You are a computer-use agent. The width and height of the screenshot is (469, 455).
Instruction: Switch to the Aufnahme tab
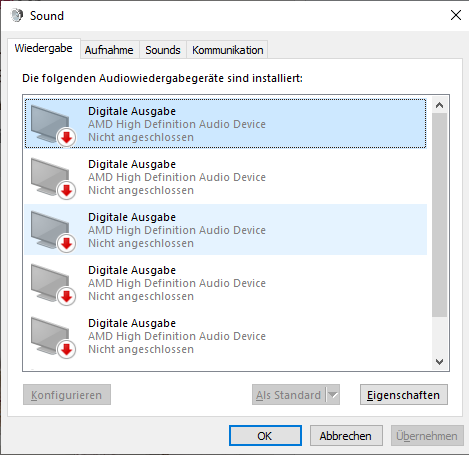pyautogui.click(x=109, y=50)
